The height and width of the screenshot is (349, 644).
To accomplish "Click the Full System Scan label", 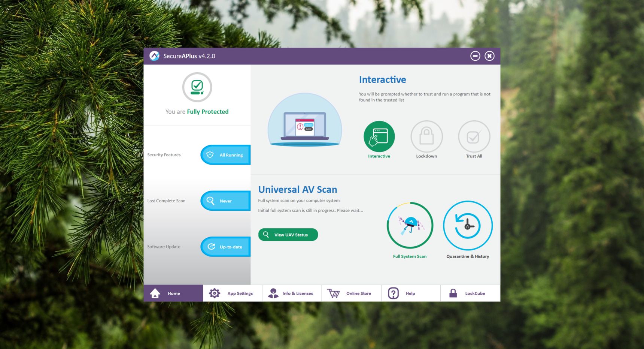I will [x=410, y=256].
